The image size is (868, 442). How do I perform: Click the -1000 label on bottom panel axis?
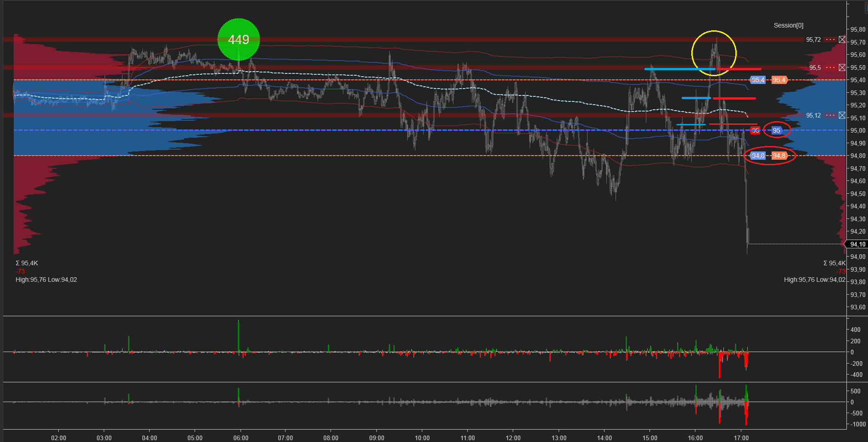coord(857,424)
